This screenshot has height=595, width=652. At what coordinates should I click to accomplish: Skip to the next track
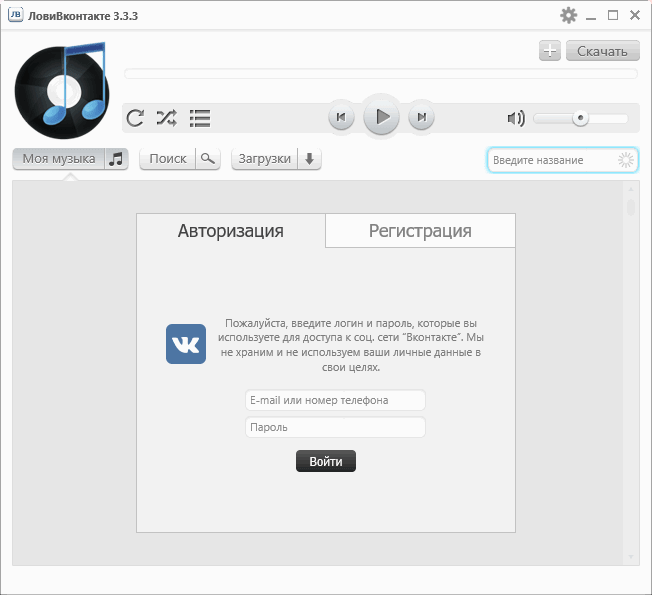[421, 117]
